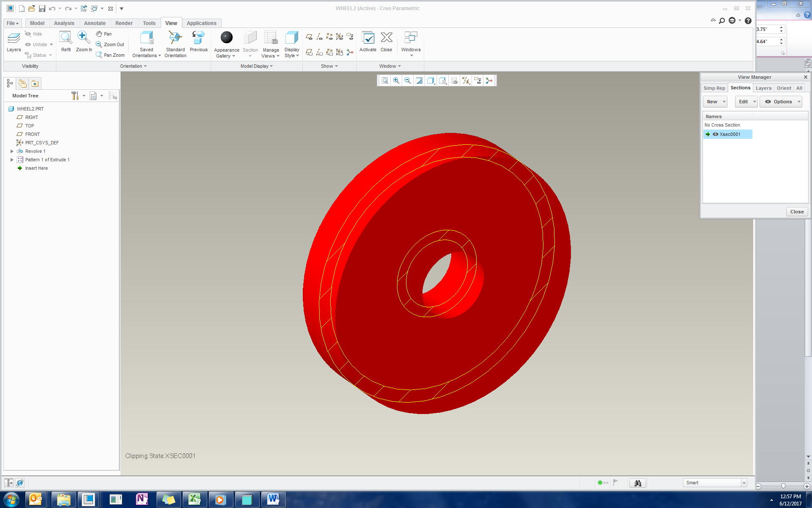Image resolution: width=812 pixels, height=508 pixels.
Task: Expand Pattern 1 of Extrude 1
Action: pos(12,160)
